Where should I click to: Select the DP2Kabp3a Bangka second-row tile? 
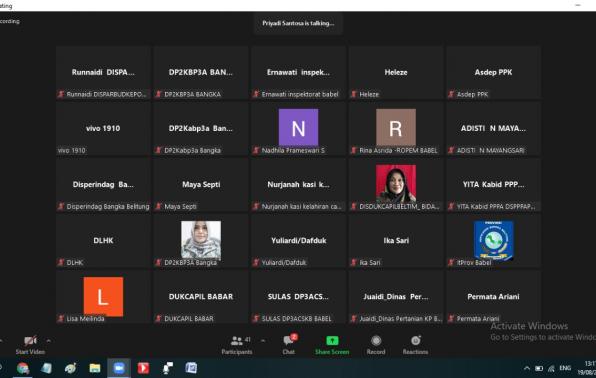[x=201, y=129]
